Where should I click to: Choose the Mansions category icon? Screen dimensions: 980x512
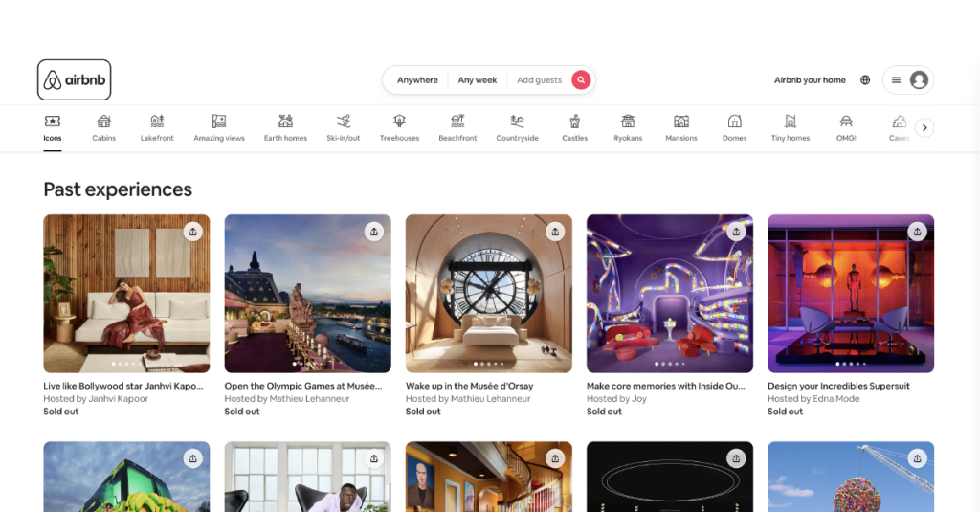pos(680,121)
